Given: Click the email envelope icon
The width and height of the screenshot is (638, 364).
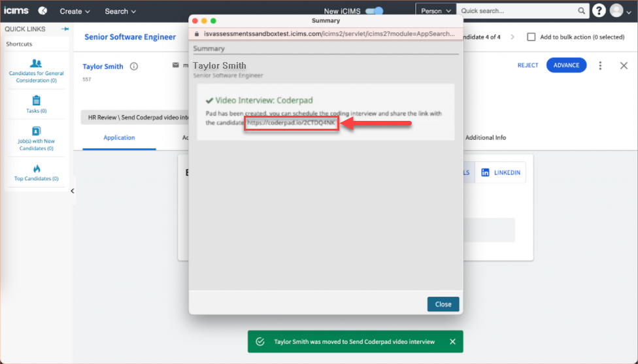Looking at the screenshot, I should [x=175, y=65].
